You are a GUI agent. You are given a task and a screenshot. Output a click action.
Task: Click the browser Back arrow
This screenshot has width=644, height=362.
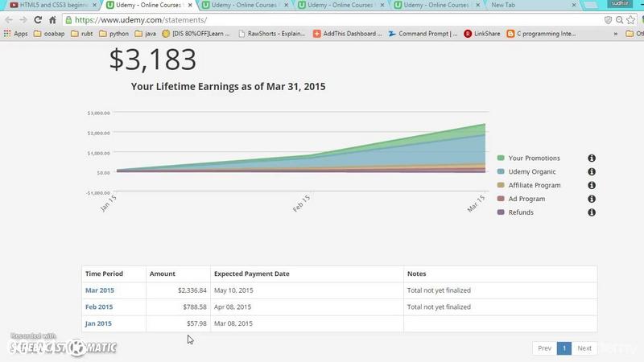[9, 19]
